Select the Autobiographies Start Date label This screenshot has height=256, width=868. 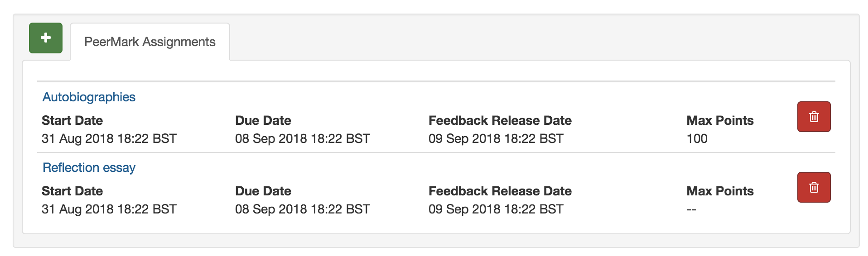pyautogui.click(x=72, y=120)
